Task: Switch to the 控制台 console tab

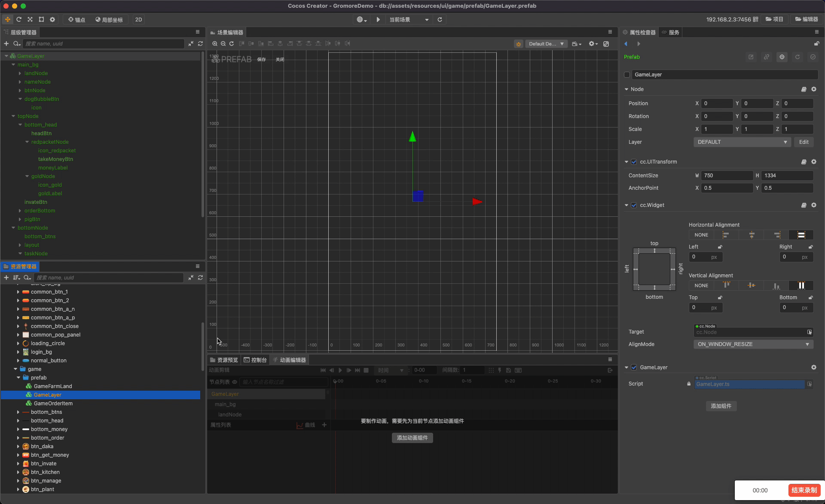Action: [255, 360]
